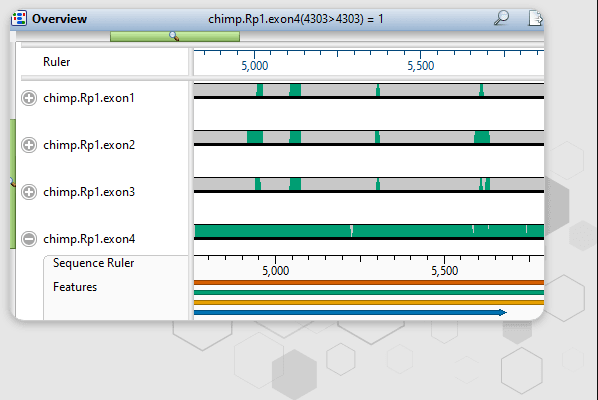Click the blue arrow feature annotation
Image resolution: width=598 pixels, height=400 pixels.
[x=350, y=313]
